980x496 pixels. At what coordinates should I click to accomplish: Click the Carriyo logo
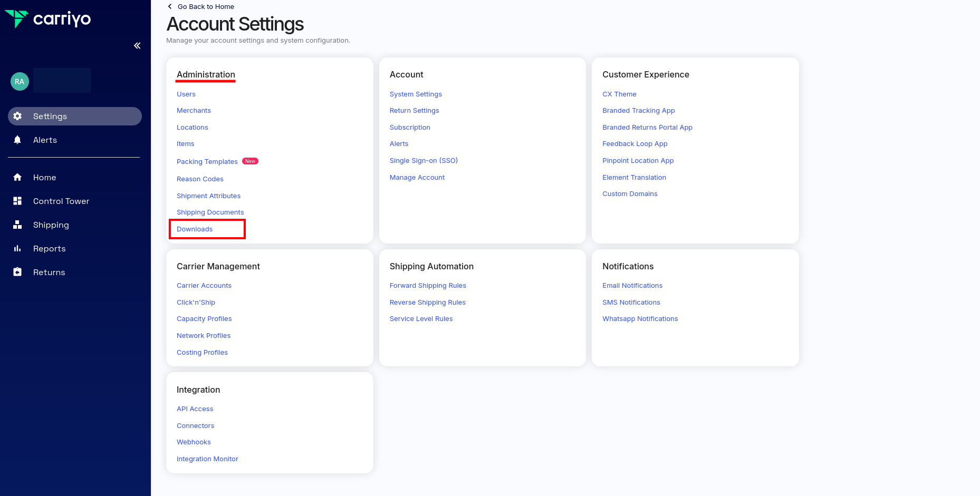tap(47, 19)
